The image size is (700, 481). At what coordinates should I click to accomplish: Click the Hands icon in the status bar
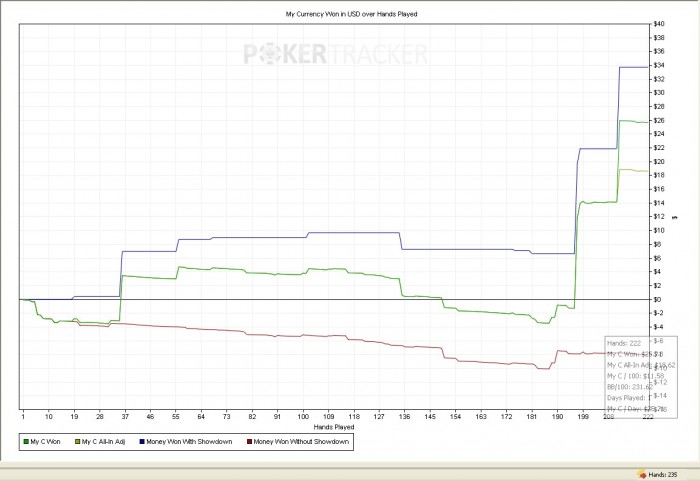642,474
